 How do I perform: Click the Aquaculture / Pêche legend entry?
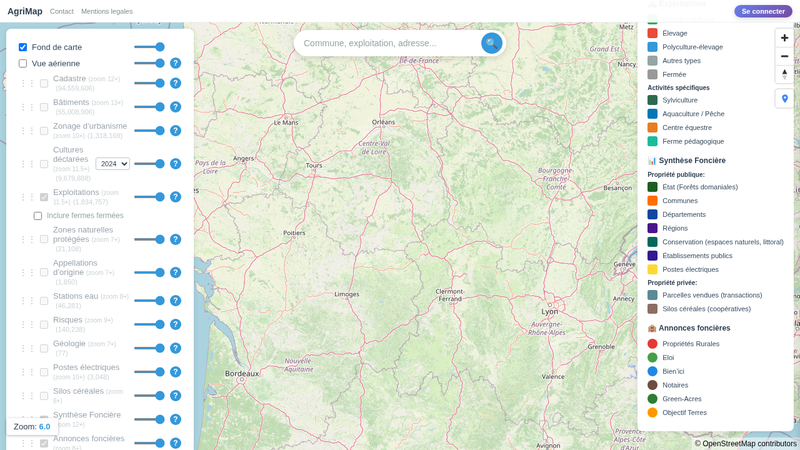tap(686, 114)
